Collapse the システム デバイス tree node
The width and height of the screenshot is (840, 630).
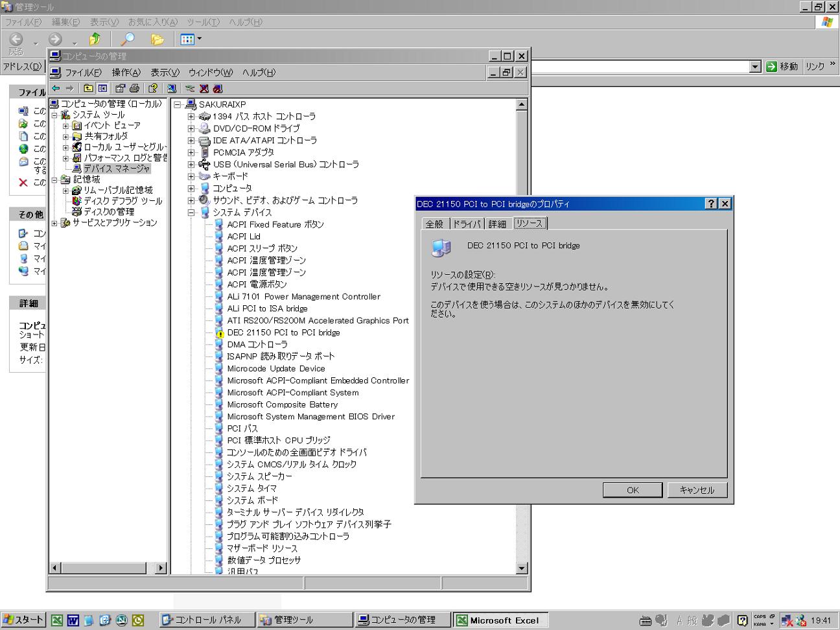click(x=191, y=213)
